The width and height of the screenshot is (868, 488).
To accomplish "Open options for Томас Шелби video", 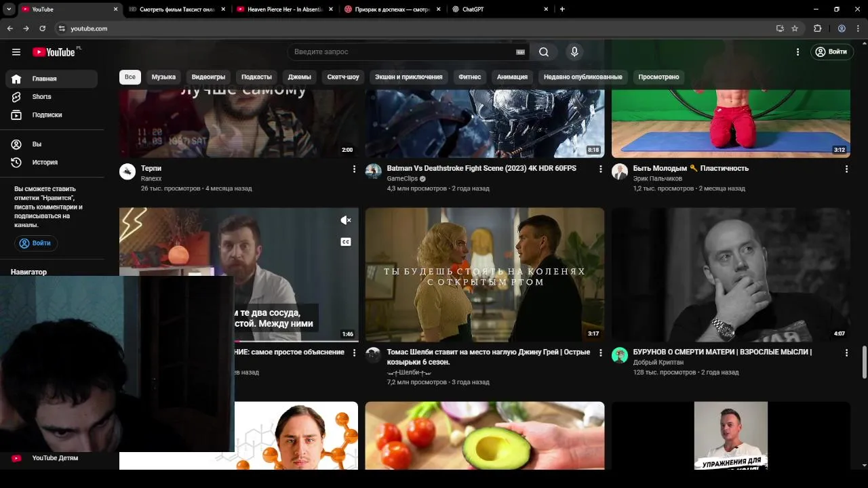I will pyautogui.click(x=600, y=352).
